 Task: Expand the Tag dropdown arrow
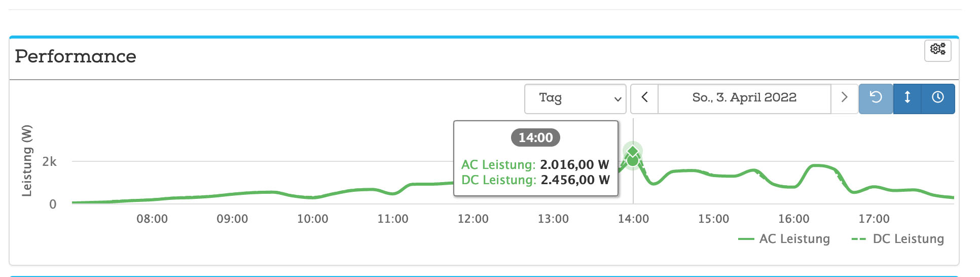tap(618, 99)
